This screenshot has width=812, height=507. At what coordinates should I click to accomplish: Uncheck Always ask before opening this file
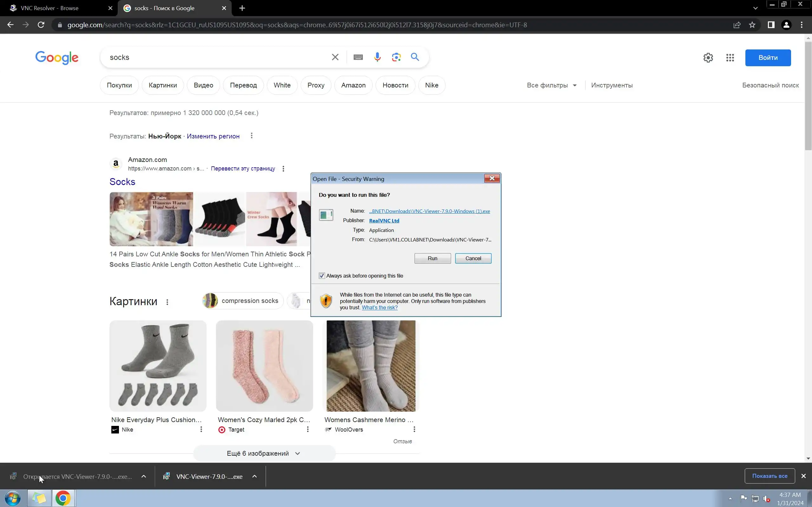(x=322, y=276)
